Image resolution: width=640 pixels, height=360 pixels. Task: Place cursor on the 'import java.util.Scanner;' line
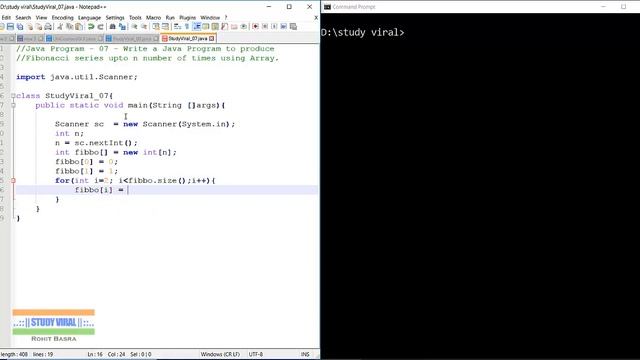click(x=77, y=77)
